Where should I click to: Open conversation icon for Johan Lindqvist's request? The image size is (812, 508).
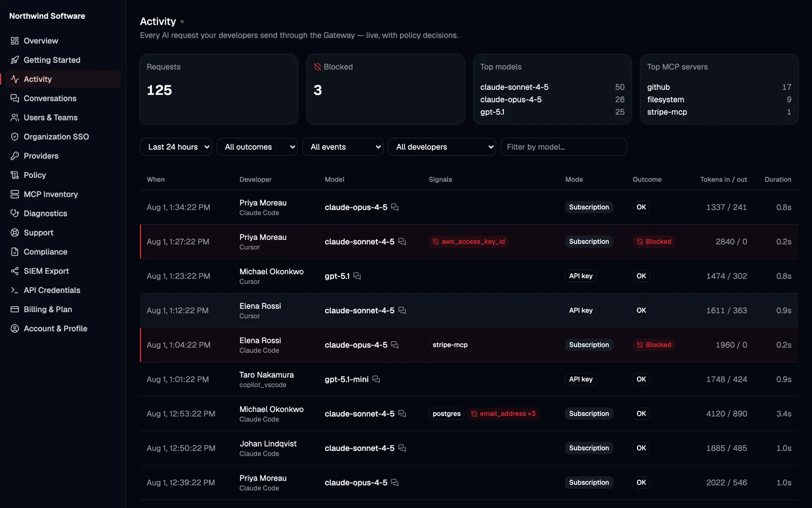tap(402, 448)
